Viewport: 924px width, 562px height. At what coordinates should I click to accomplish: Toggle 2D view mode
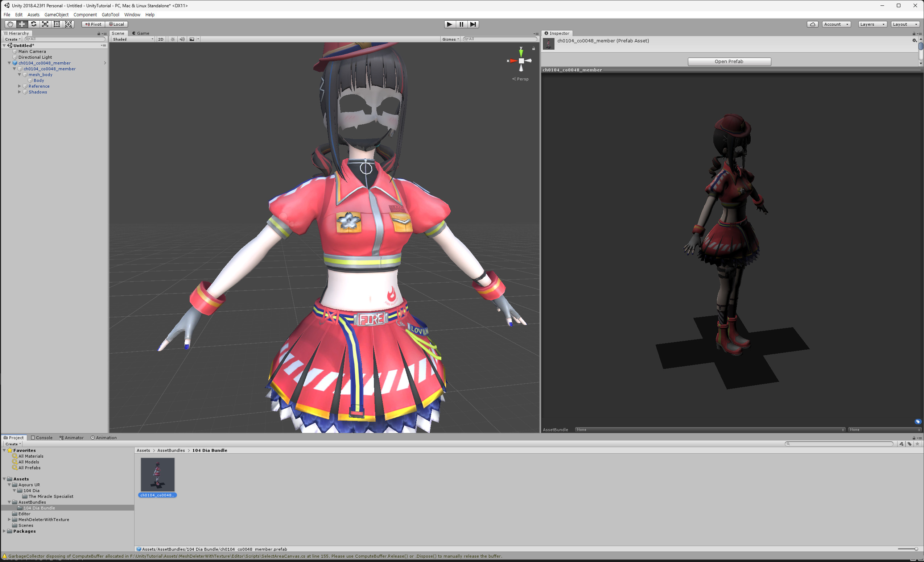click(x=161, y=39)
